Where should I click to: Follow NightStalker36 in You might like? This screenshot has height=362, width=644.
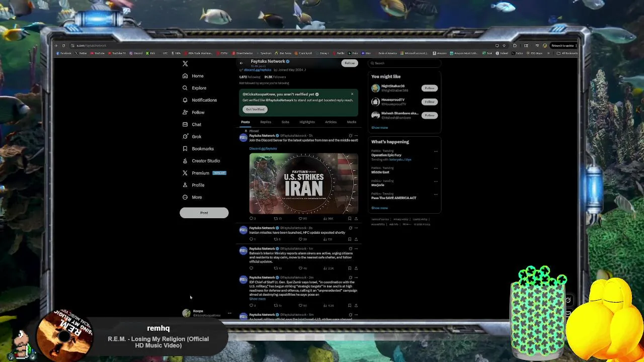pyautogui.click(x=429, y=88)
